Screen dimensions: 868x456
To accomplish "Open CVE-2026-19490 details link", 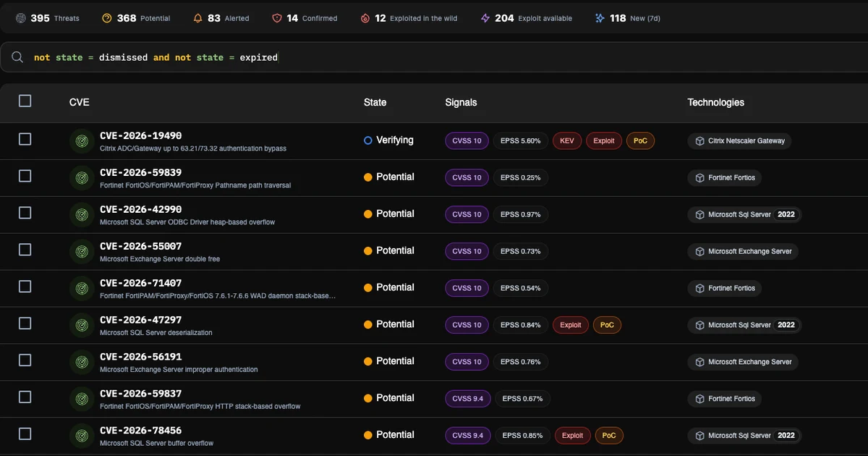I will pos(140,135).
